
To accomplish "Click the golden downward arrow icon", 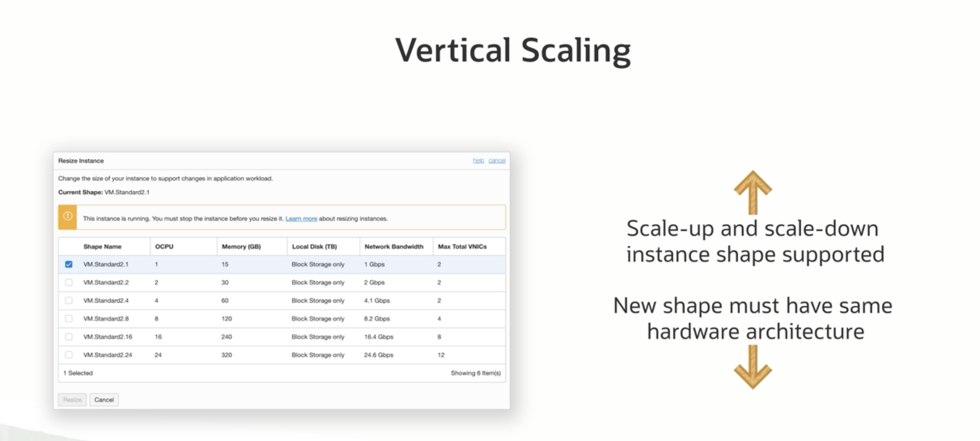I will point(753,367).
